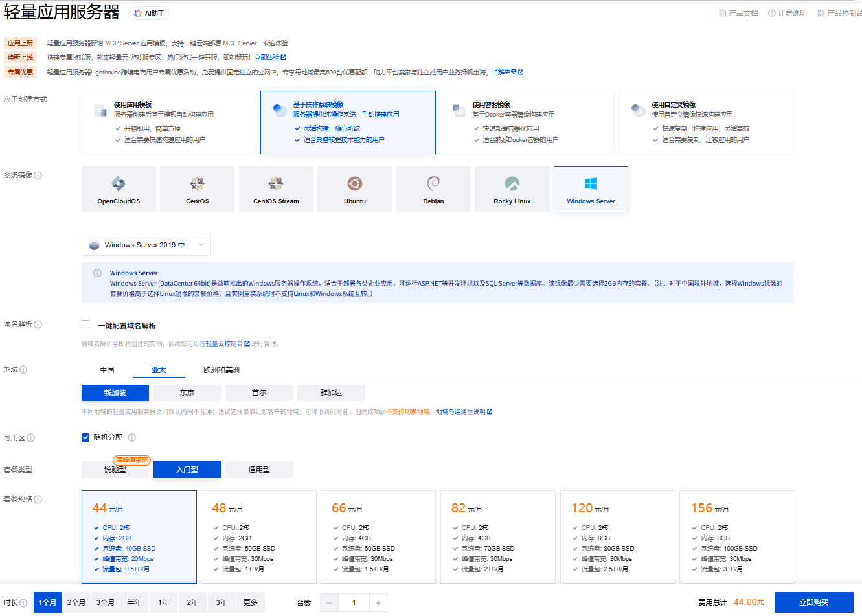Select the 120 元/月 plan card
862x616 pixels.
pyautogui.click(x=618, y=537)
